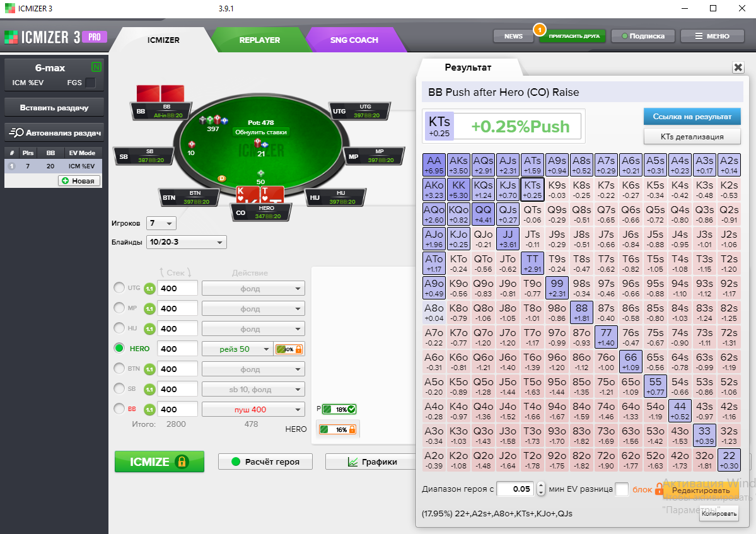Select the BTN radio button
Screen dimensions: 756x534
[x=119, y=368]
